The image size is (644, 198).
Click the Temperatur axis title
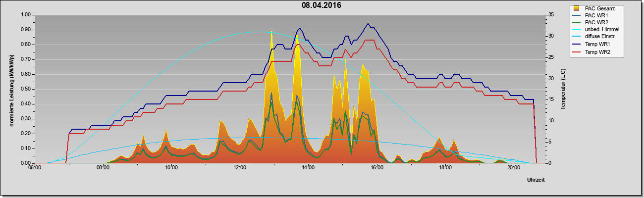[x=563, y=89]
